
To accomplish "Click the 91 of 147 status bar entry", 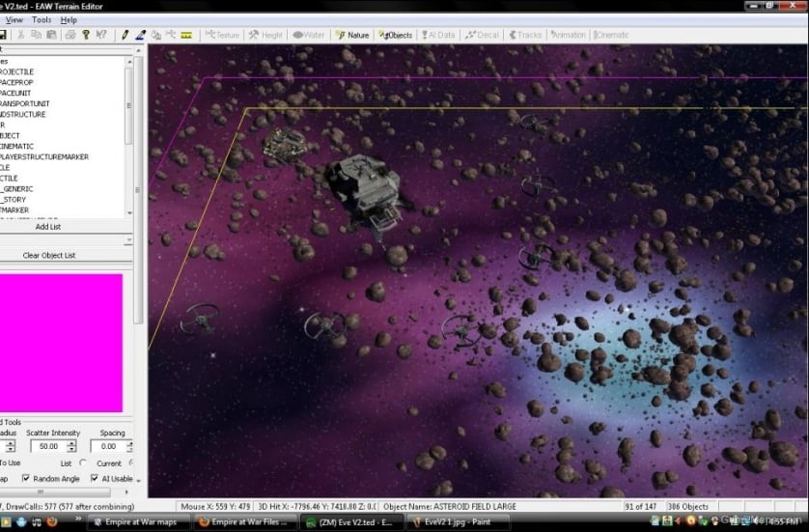I will click(640, 507).
